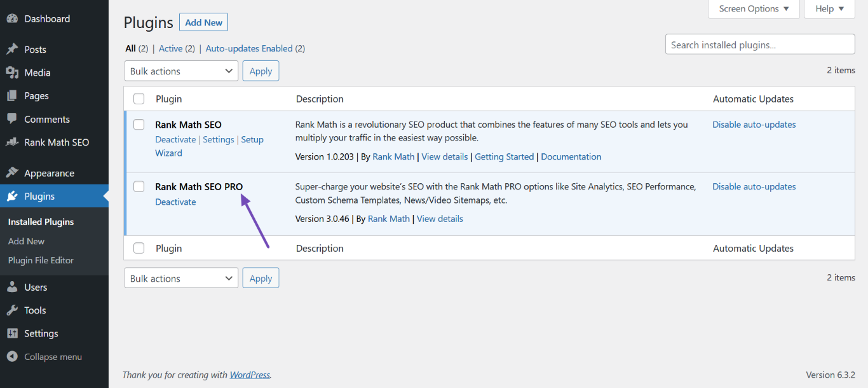Open the Documentation link
Image resolution: width=868 pixels, height=388 pixels.
[571, 156]
